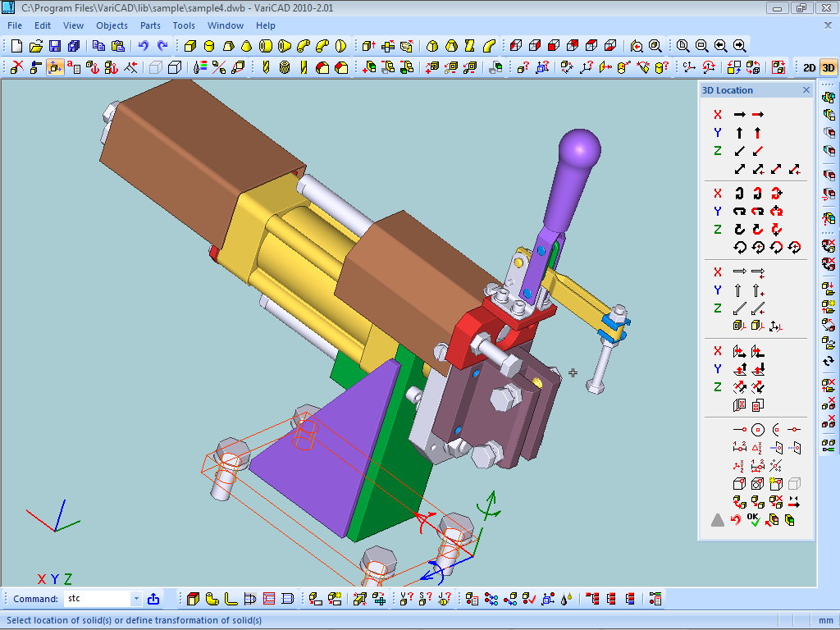Insert a box solid primitive
The height and width of the screenshot is (630, 840).
tap(191, 46)
